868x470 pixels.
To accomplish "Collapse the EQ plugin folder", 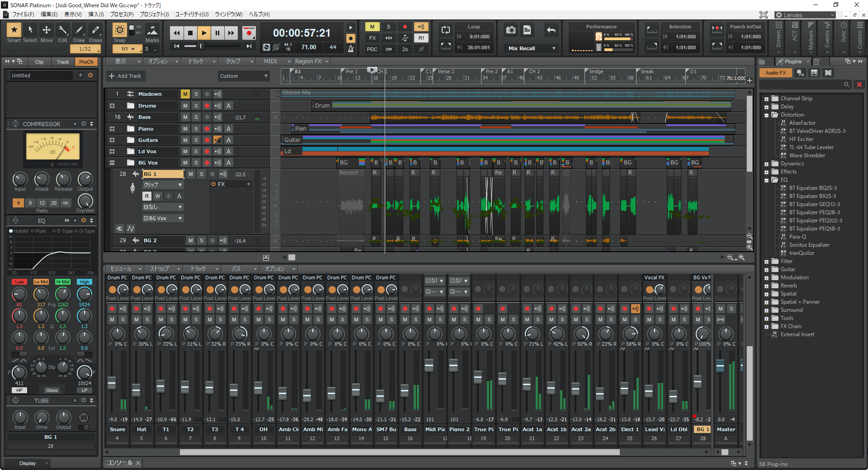I will pos(766,180).
